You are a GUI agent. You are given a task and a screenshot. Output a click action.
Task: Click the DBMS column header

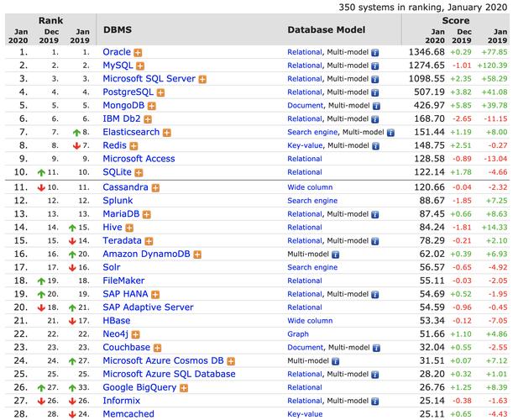point(118,29)
